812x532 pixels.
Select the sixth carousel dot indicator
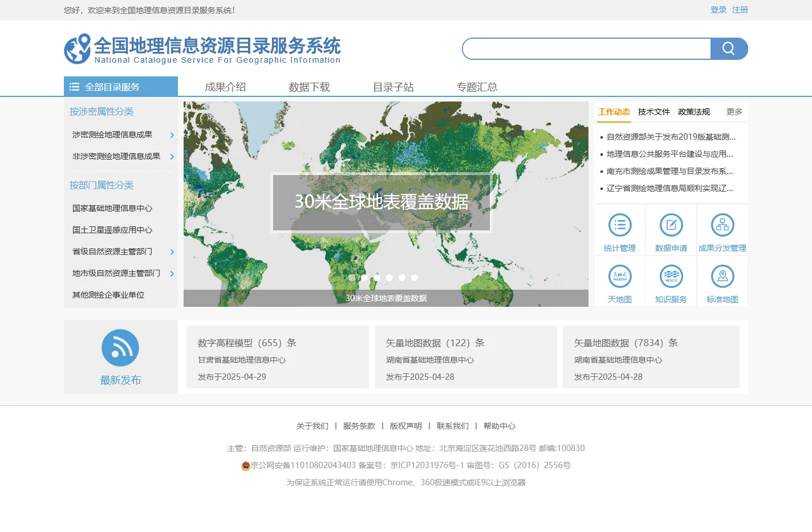(x=415, y=278)
